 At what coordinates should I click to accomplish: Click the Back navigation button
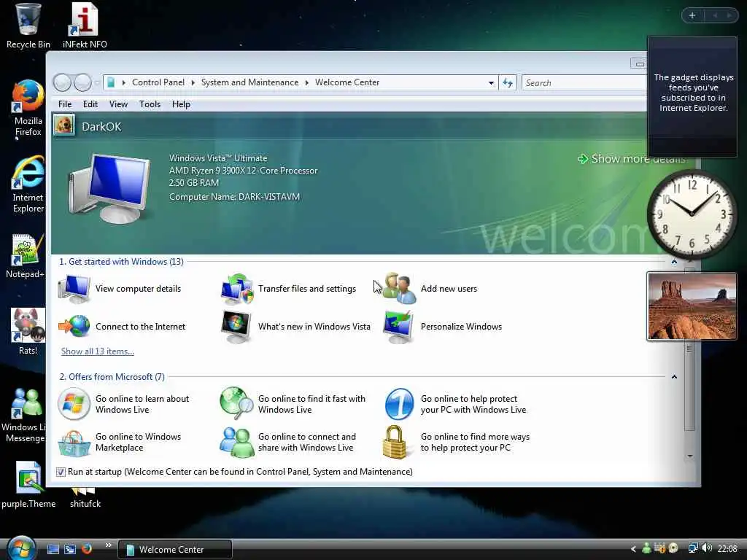[62, 83]
